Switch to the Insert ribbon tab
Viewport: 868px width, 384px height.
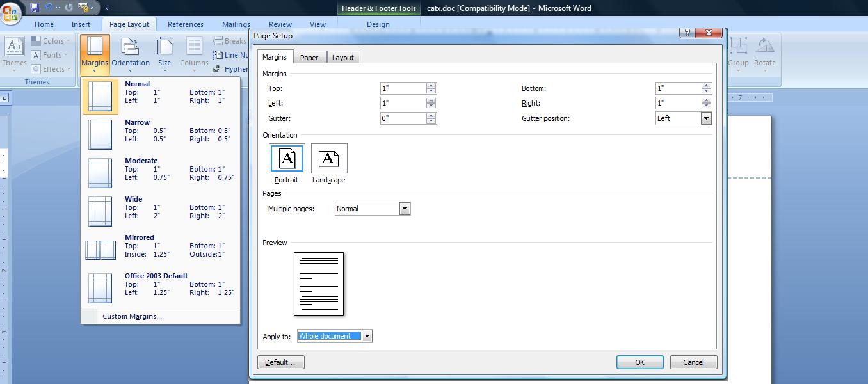tap(81, 24)
